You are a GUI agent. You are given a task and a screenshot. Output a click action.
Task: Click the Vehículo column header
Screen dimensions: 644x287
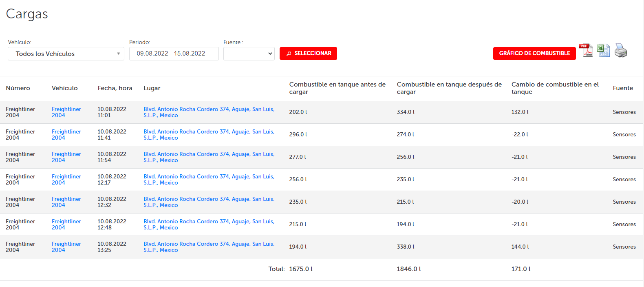[64, 88]
